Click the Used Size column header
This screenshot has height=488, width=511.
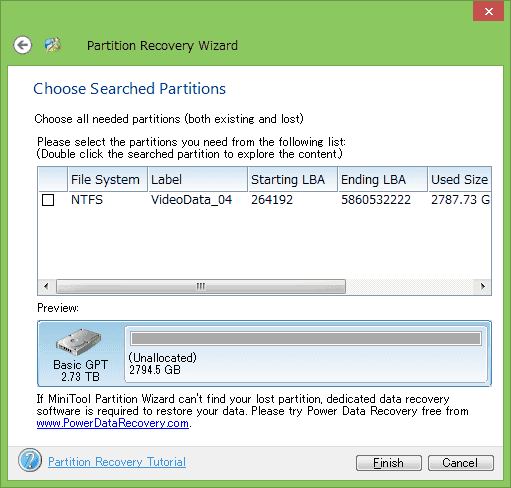(459, 179)
